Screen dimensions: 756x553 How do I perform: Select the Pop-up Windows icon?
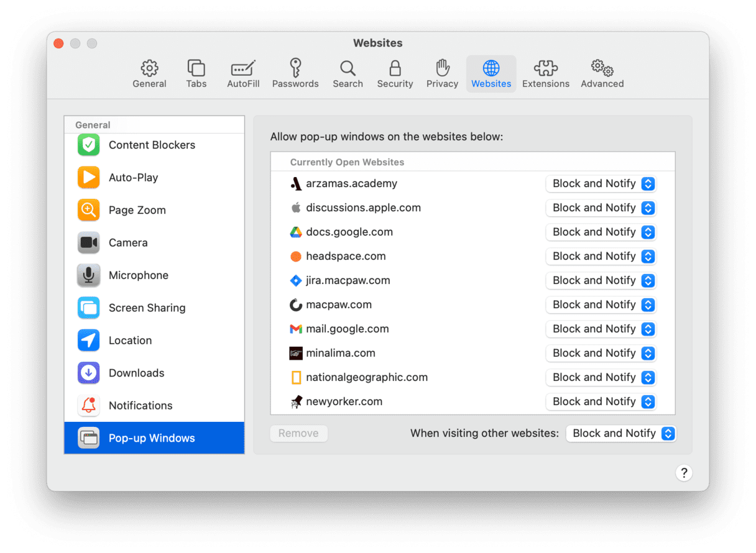(x=88, y=437)
